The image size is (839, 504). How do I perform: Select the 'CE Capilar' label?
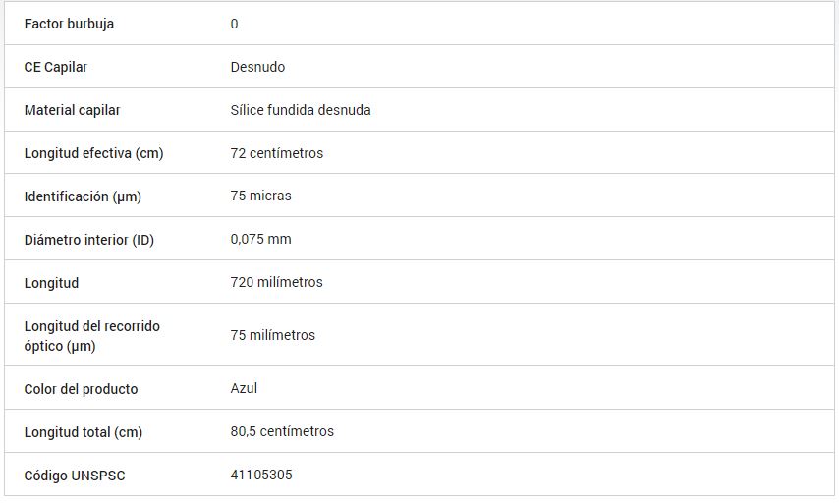(56, 67)
